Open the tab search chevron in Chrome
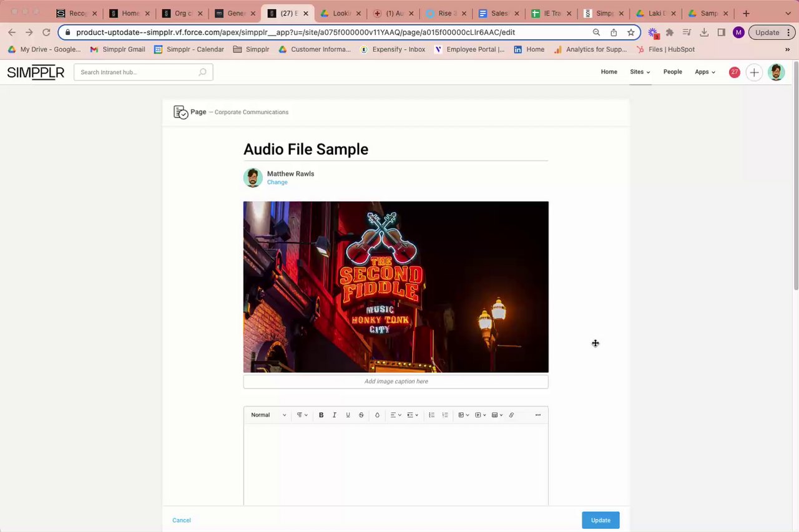 click(788, 13)
